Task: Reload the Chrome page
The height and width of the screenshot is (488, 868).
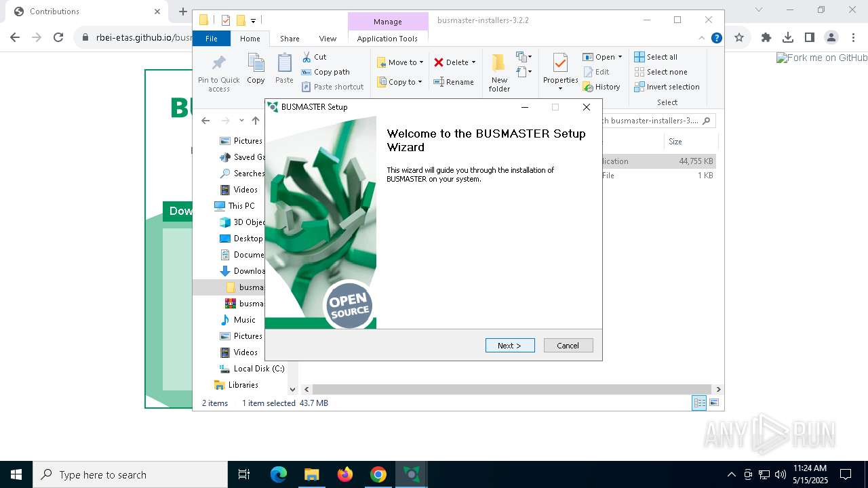Action: point(58,38)
